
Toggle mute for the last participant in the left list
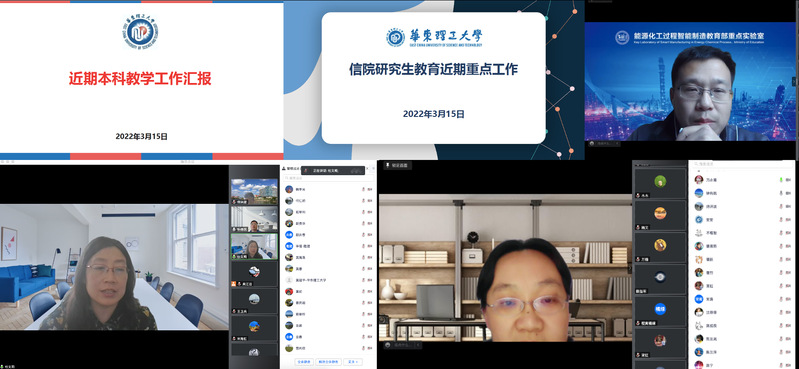pyautogui.click(x=363, y=348)
